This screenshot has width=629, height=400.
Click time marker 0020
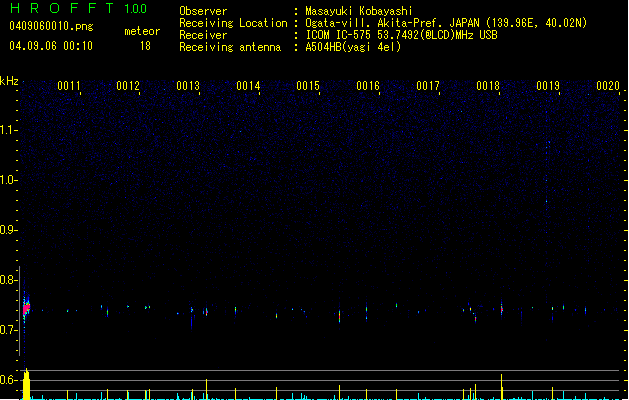tap(608, 86)
